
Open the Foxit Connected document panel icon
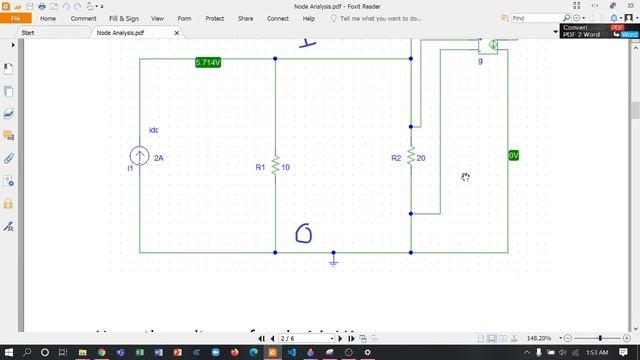pos(8,181)
